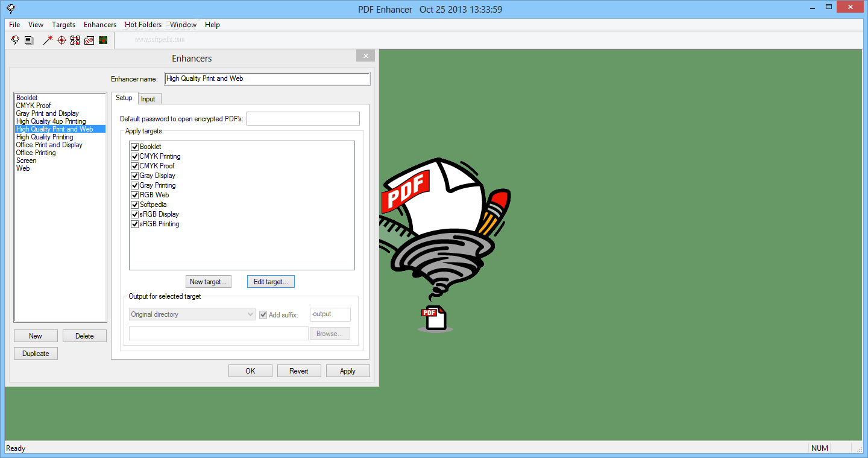Click the suffix field containing -output
The width and height of the screenshot is (868, 458).
click(330, 314)
